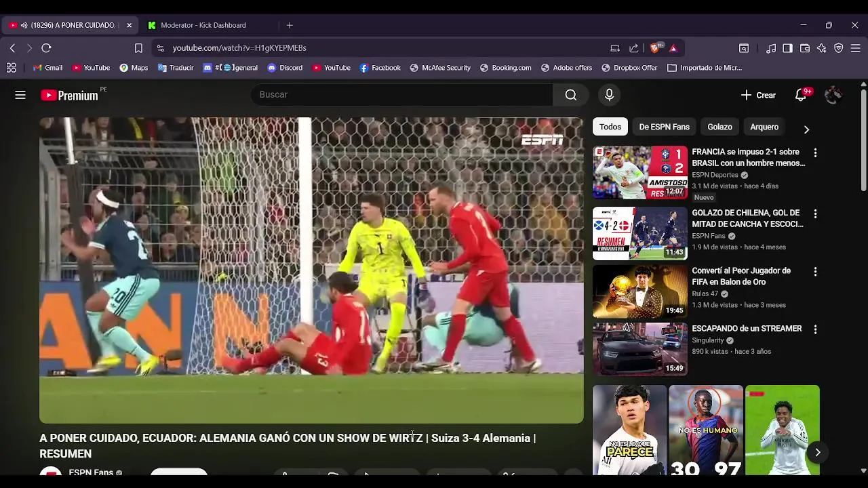868x488 pixels.
Task: Open the ESPN Deportes channel name
Action: pyautogui.click(x=715, y=175)
